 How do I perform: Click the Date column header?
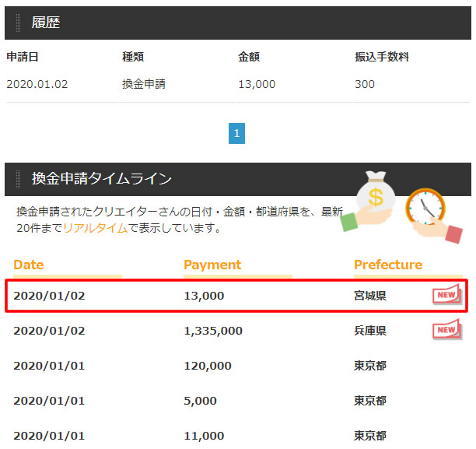(29, 265)
